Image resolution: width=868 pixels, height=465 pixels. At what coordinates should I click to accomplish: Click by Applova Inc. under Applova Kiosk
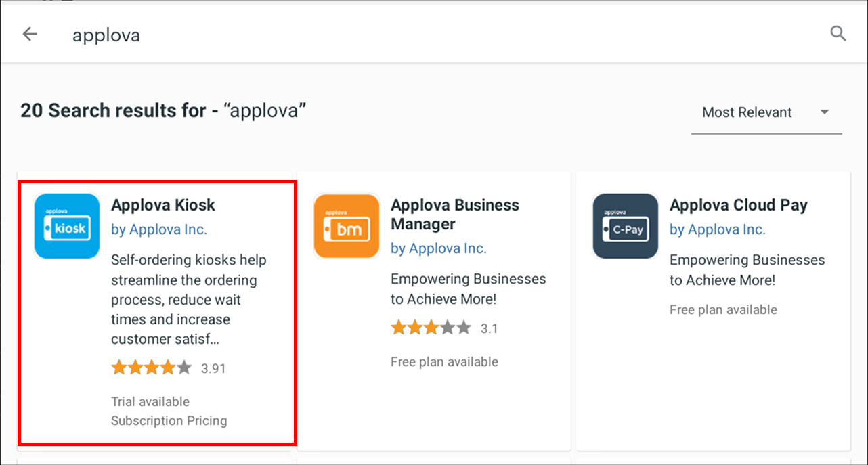(159, 229)
